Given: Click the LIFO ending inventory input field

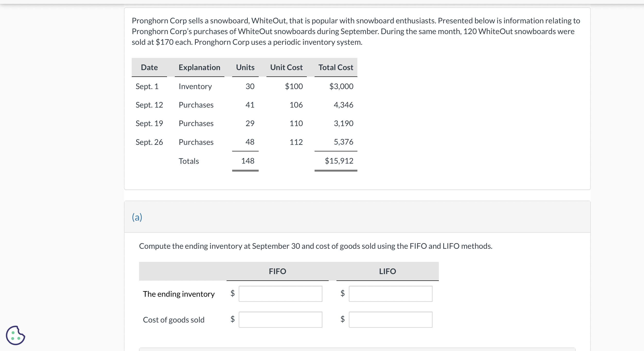Looking at the screenshot, I should (x=390, y=294).
